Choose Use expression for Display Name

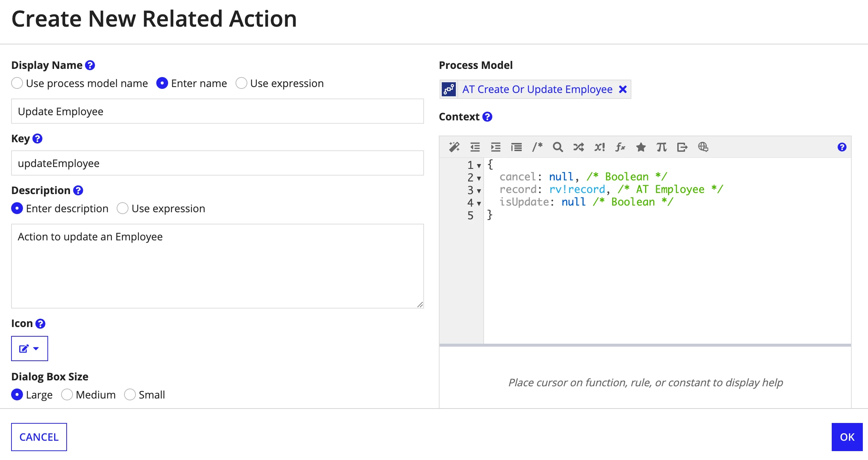[x=241, y=83]
